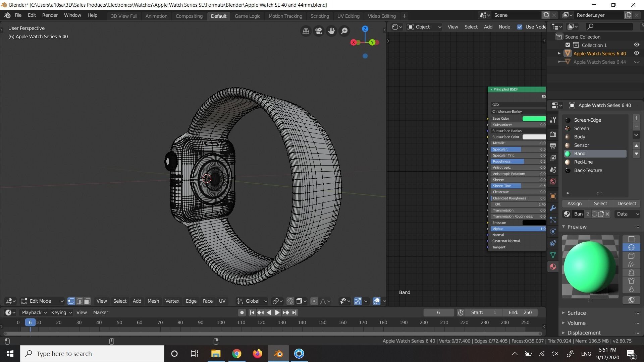Expand Apple Watch Series 6 40 tree

(559, 53)
